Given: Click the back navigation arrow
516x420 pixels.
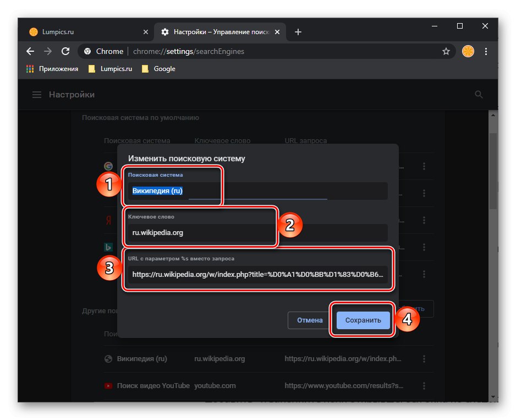Looking at the screenshot, I should pyautogui.click(x=30, y=51).
